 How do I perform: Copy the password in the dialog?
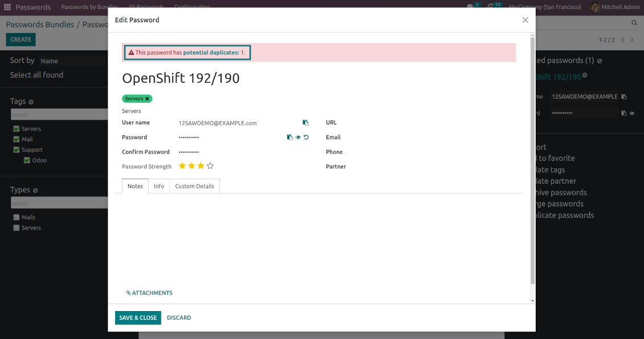(x=290, y=137)
